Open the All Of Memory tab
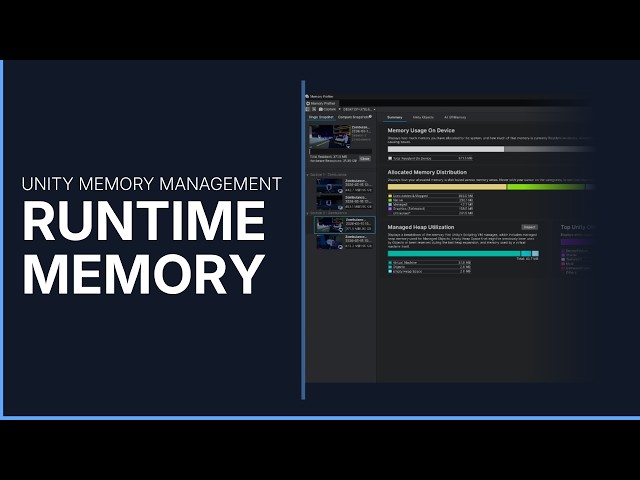 (455, 118)
